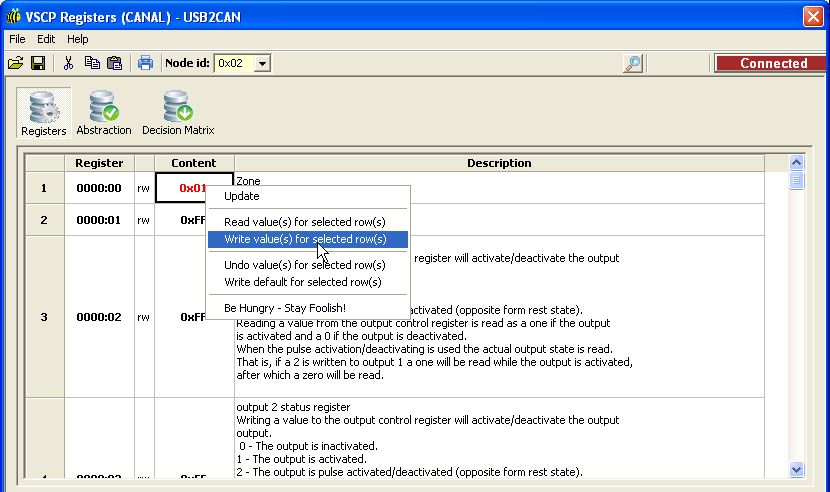This screenshot has width=830, height=492.
Task: Open the File menu
Action: click(17, 39)
